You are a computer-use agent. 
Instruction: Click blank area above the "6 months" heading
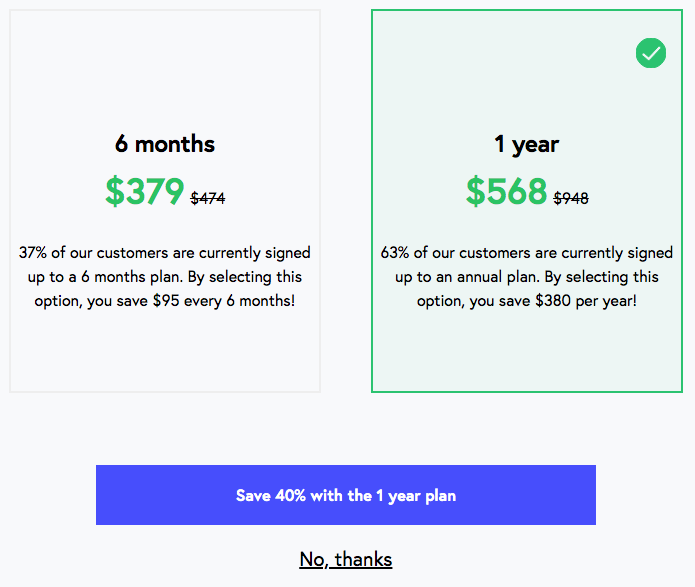[x=165, y=70]
